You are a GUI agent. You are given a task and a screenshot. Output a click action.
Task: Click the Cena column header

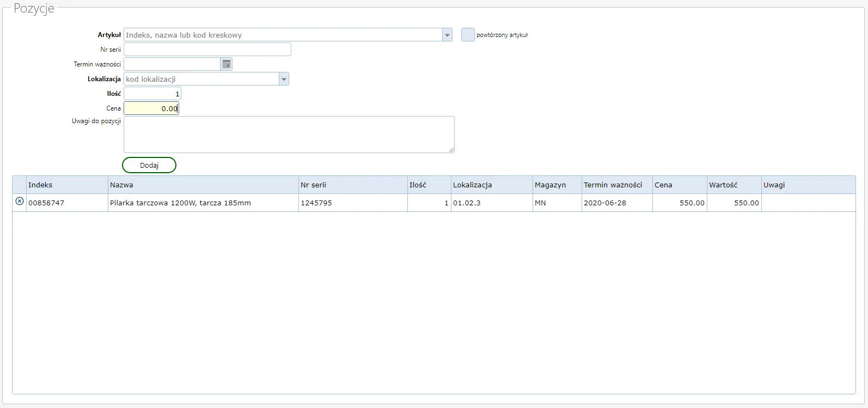[x=680, y=185]
